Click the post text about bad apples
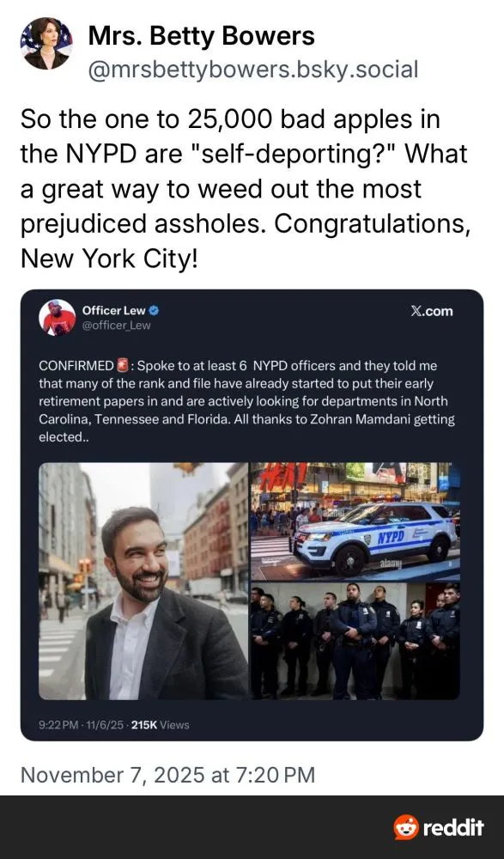 coord(245,188)
